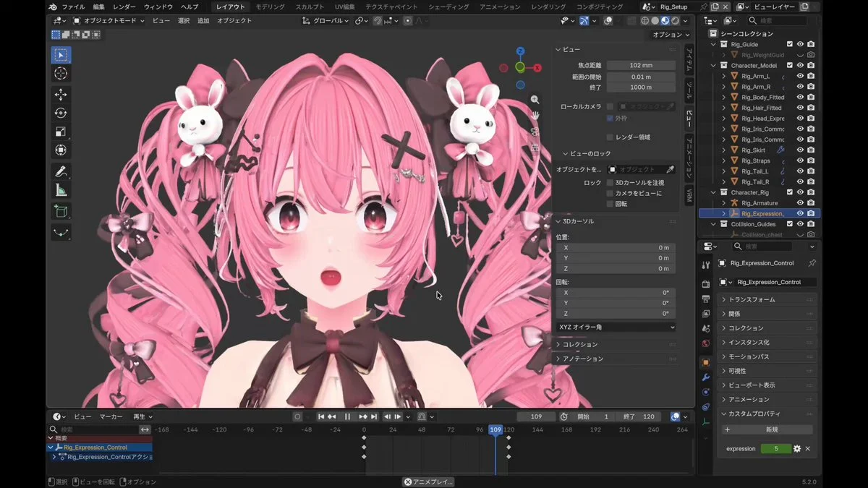868x488 pixels.
Task: Disable rendering for Rig_Arm_L camera icon
Action: [x=811, y=76]
